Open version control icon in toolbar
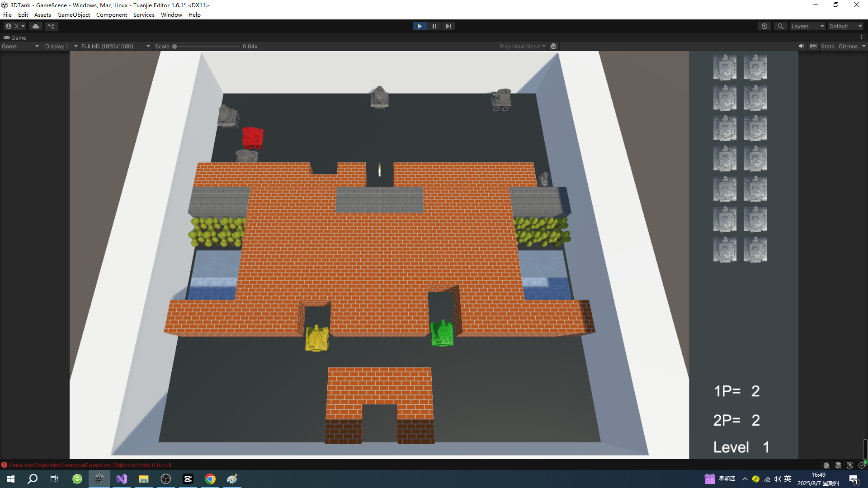 click(51, 26)
